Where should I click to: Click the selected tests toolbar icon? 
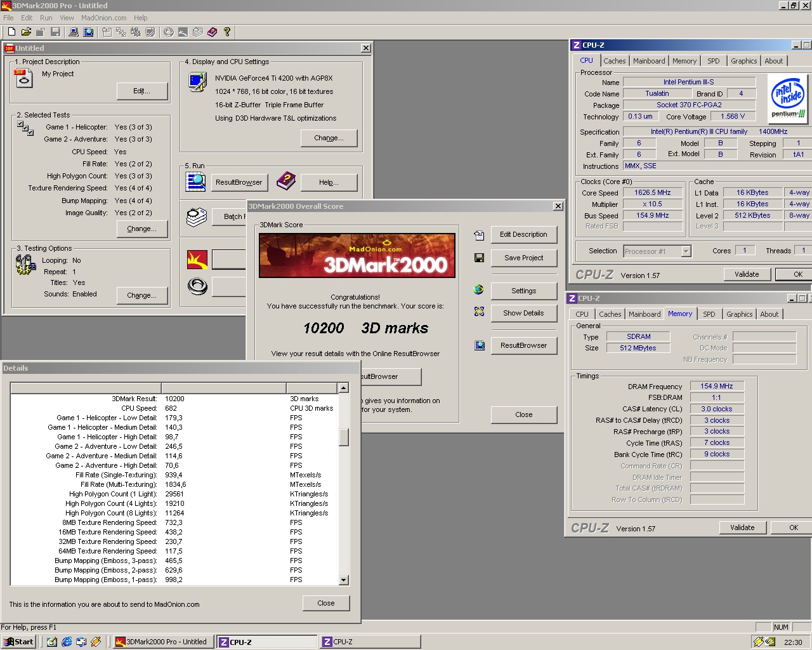pos(121,32)
